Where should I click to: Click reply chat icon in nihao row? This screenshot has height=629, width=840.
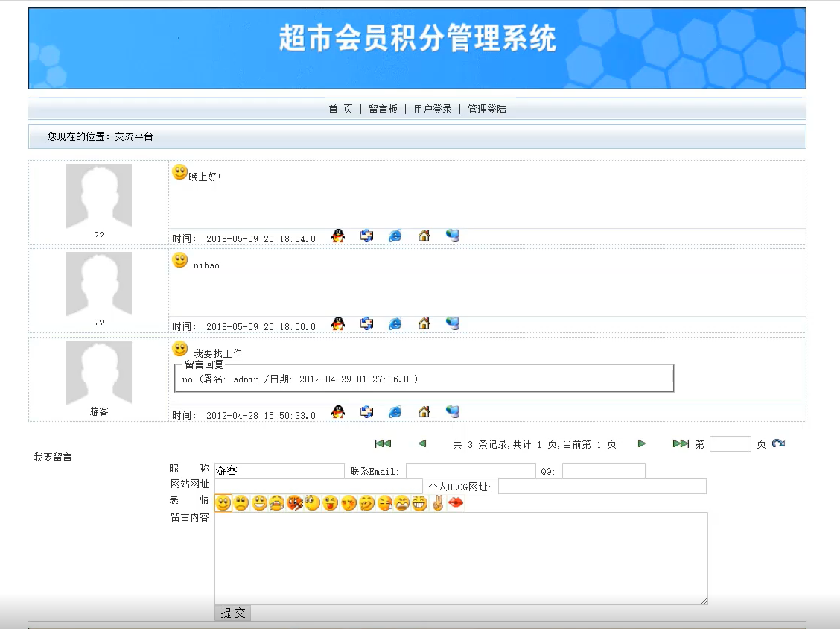point(453,324)
